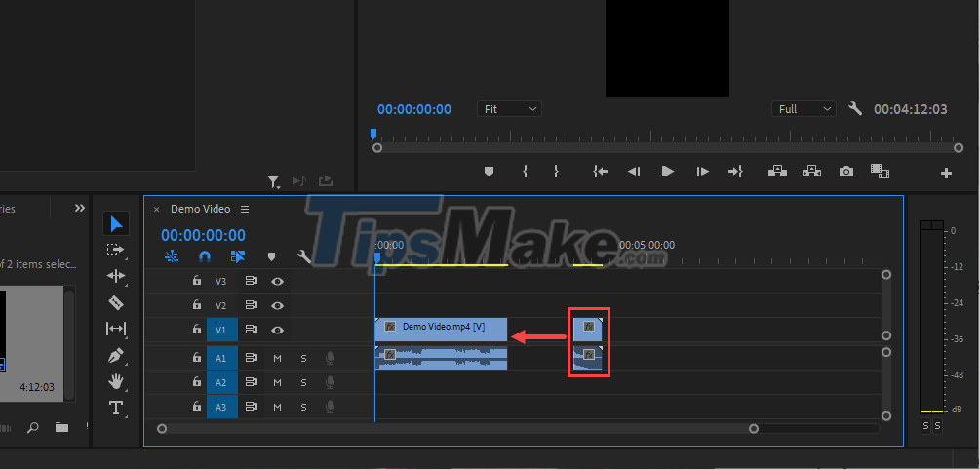Select the Selection tool arrow
Screen dimensions: 980x470
[x=116, y=223]
